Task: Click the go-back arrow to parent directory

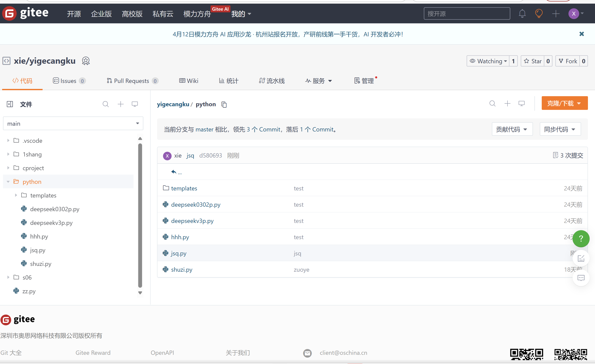Action: pyautogui.click(x=174, y=172)
